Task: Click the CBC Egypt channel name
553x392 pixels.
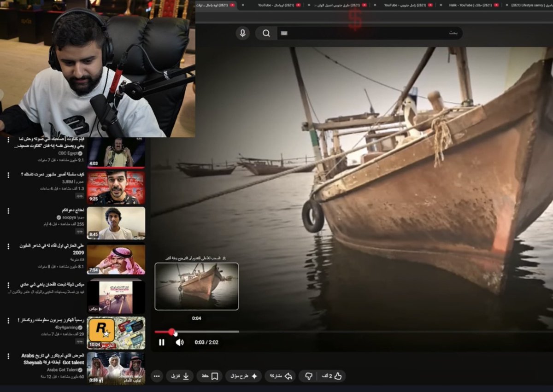Action: pos(68,153)
